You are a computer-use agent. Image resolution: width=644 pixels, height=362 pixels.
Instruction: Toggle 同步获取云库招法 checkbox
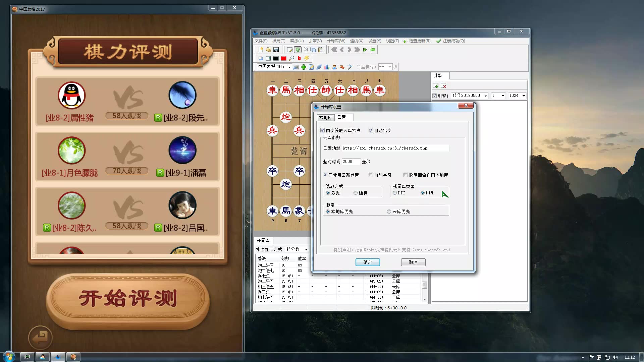pos(323,130)
